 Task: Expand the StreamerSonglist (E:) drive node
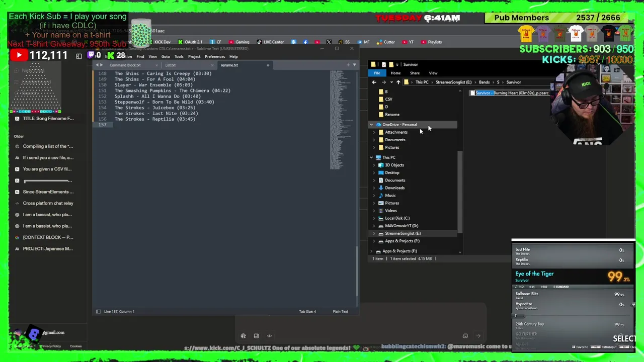click(x=374, y=233)
